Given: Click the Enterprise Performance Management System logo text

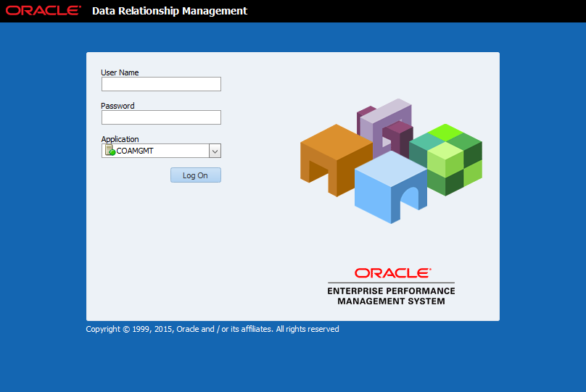Looking at the screenshot, I should tap(391, 296).
